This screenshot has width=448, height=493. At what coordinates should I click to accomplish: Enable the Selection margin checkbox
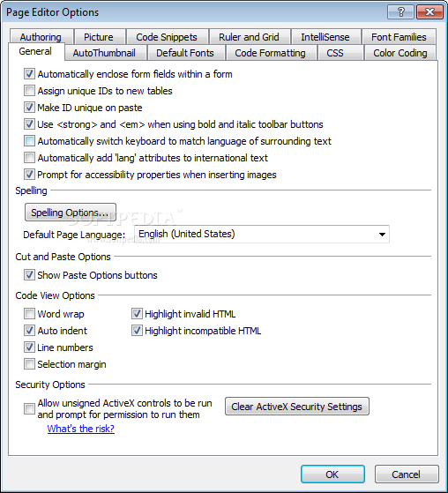(29, 364)
